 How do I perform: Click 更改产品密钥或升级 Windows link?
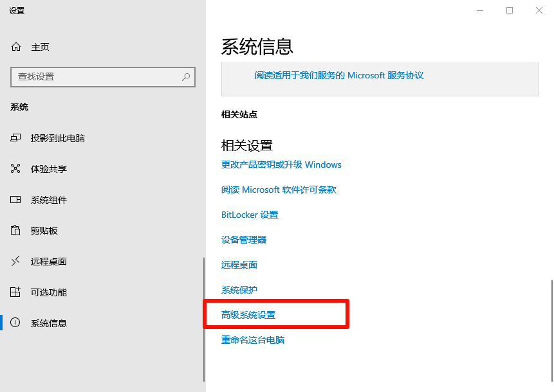tap(281, 165)
